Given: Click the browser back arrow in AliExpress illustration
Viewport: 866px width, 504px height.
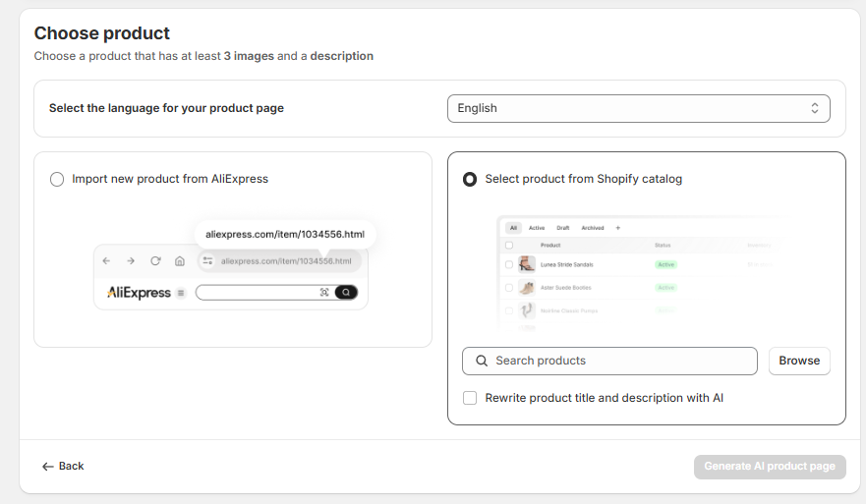Looking at the screenshot, I should pos(108,261).
